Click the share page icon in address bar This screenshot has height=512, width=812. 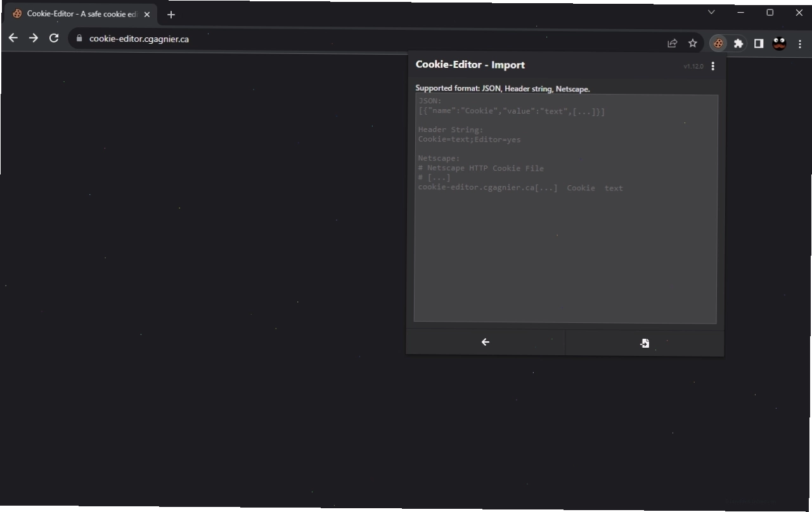673,43
